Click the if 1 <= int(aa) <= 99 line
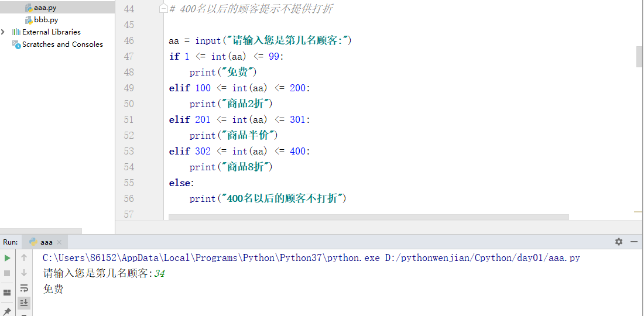This screenshot has width=644, height=316. click(x=227, y=56)
